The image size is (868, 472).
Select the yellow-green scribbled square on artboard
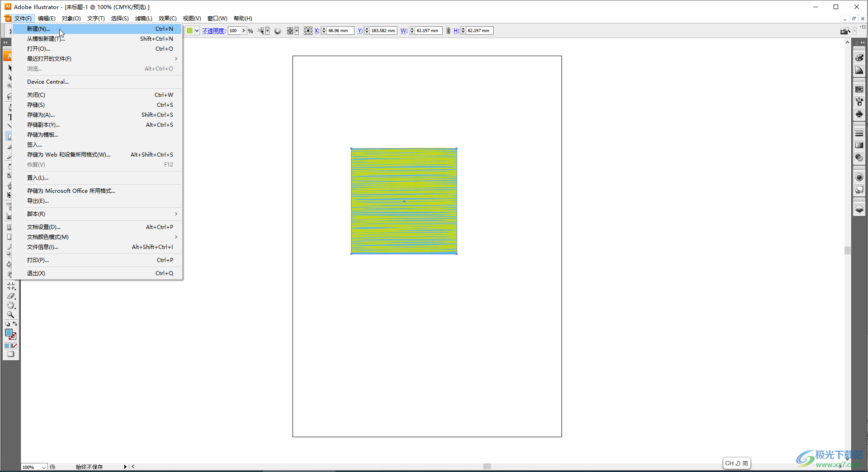[x=404, y=201]
